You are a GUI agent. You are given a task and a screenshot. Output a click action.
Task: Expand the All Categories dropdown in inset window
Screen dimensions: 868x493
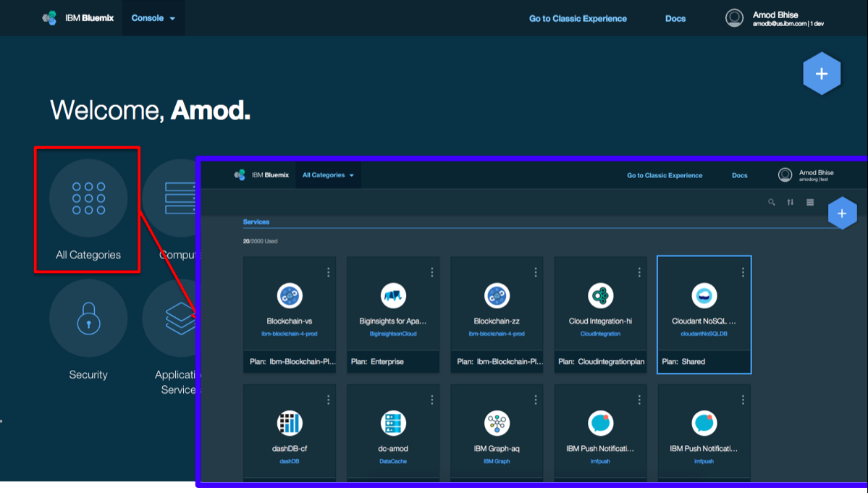pos(328,175)
